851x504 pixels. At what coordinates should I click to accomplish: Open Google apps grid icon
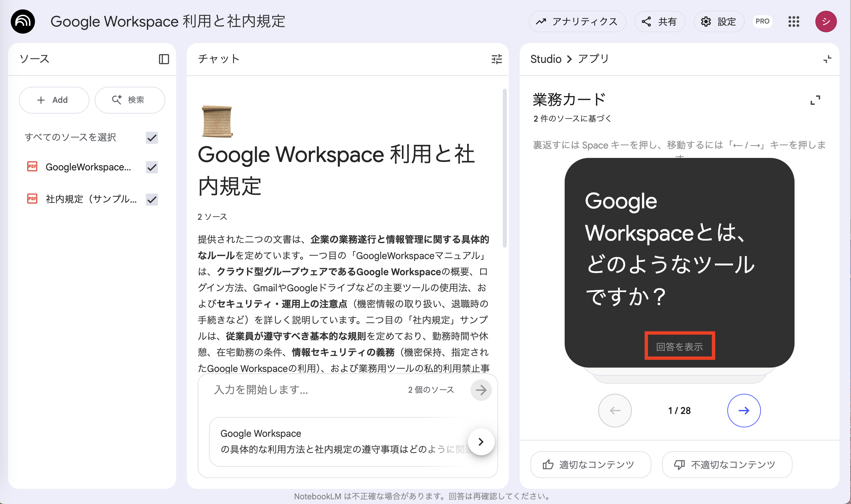click(794, 22)
